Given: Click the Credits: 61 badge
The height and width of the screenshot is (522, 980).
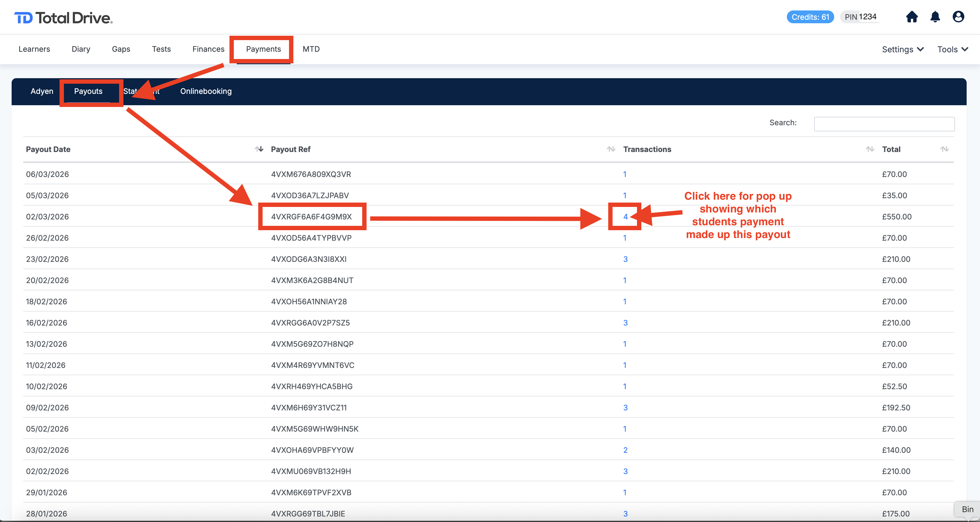Looking at the screenshot, I should (x=810, y=17).
